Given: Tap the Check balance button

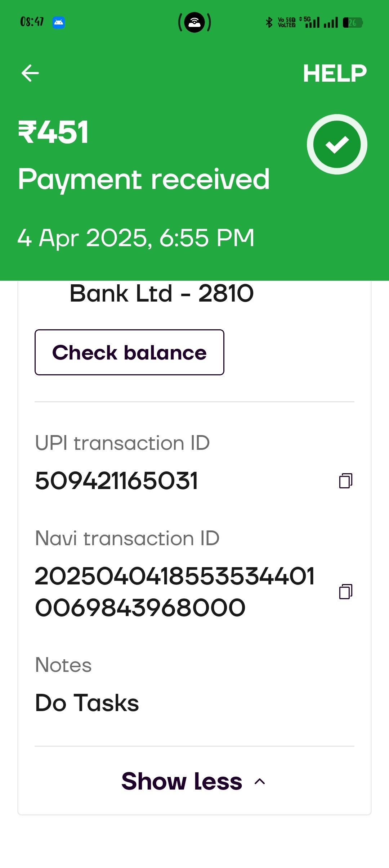Looking at the screenshot, I should (129, 352).
